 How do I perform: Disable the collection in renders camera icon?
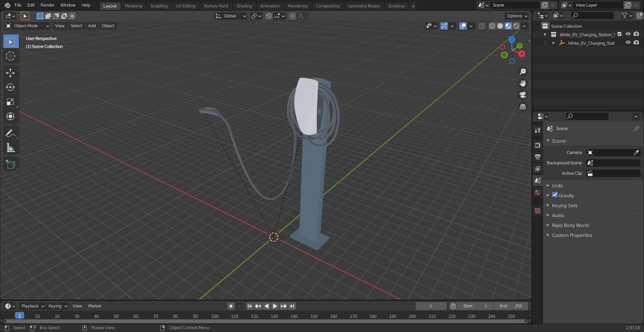(x=636, y=34)
